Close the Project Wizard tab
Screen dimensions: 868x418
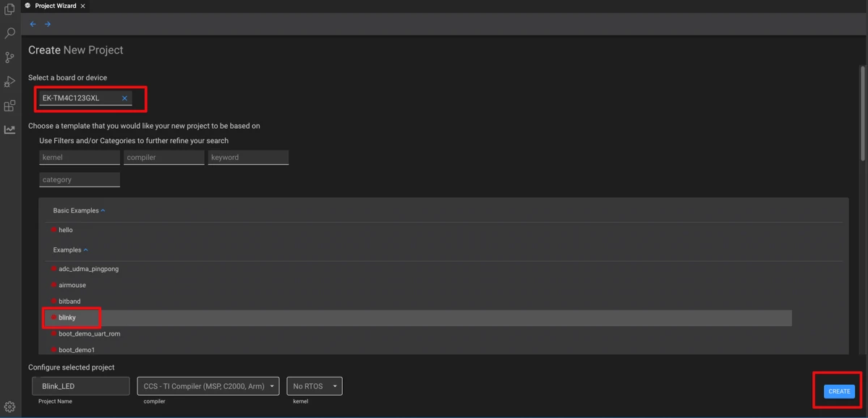click(82, 6)
